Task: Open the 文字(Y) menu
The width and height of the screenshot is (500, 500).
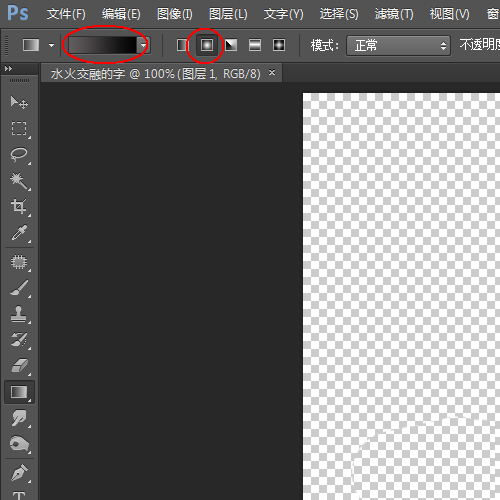Action: pos(283,14)
